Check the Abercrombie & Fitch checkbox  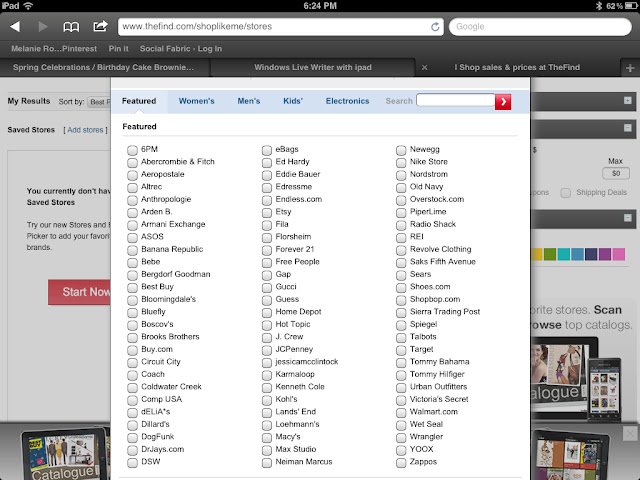point(133,161)
